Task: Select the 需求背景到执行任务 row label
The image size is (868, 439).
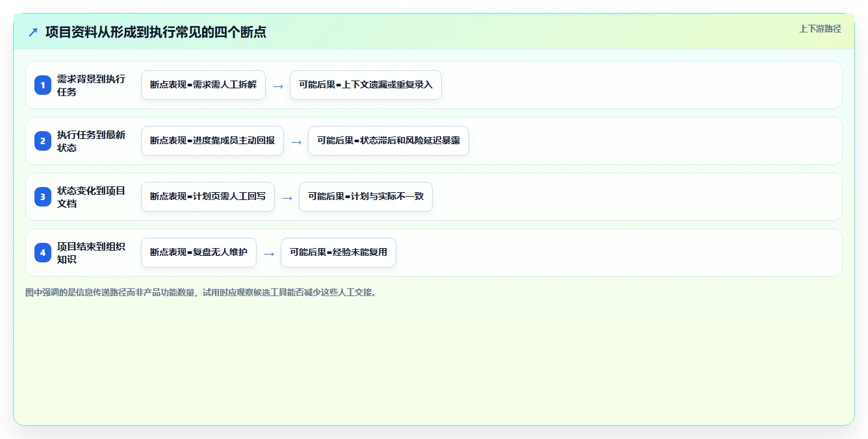Action: pos(91,85)
